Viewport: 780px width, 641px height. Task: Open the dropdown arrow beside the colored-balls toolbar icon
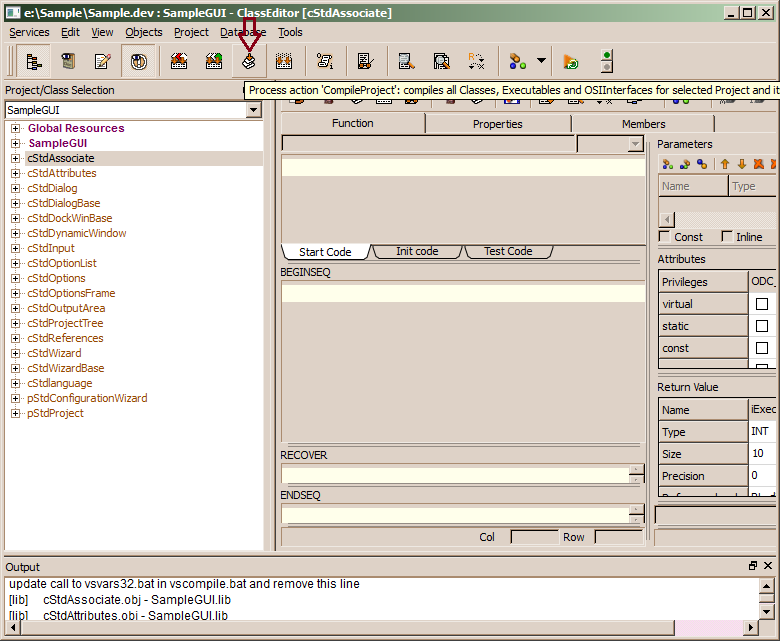click(x=541, y=61)
